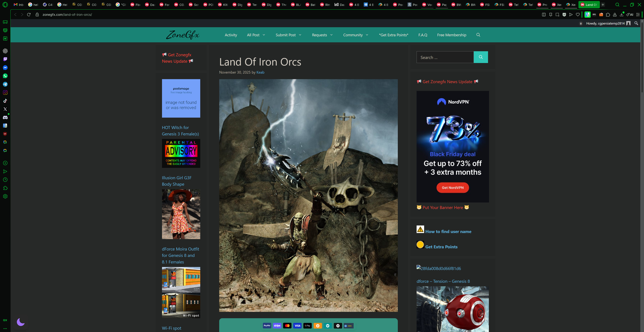
Task: Expand the Submit Post menu
Action: 288,35
